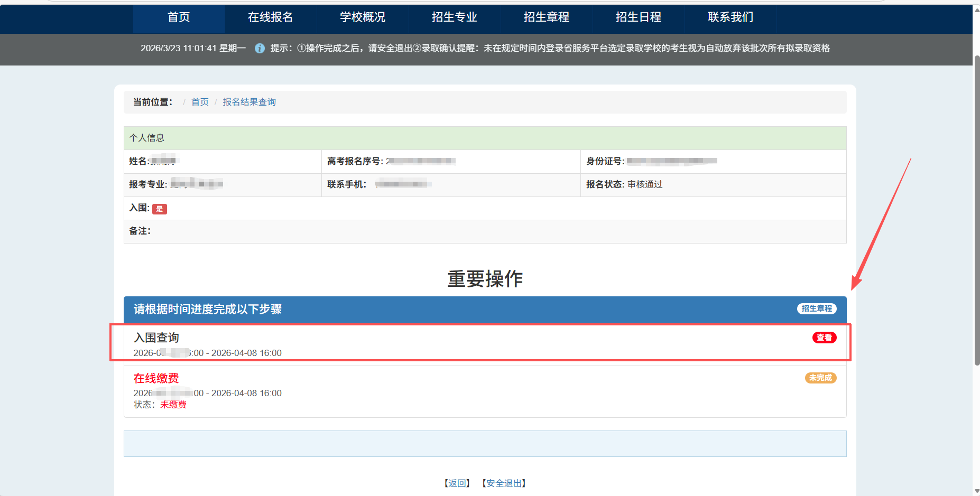Click 联系我们 in the navigation bar
980x496 pixels.
[731, 17]
